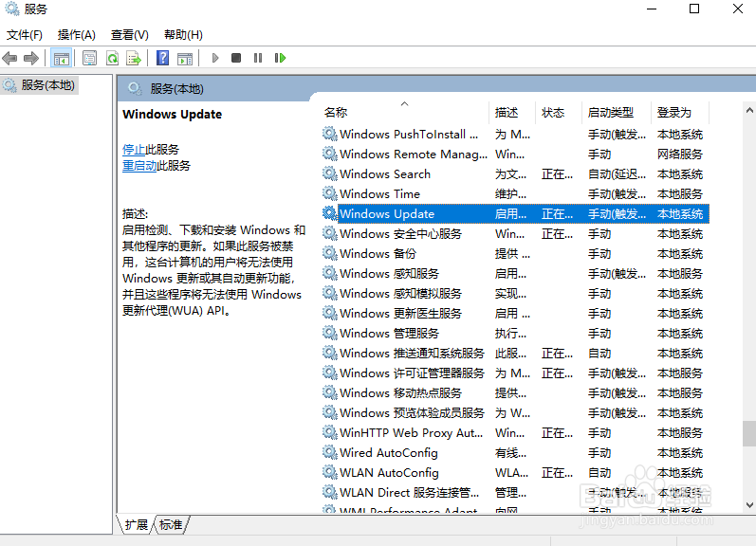The width and height of the screenshot is (756, 546).
Task: Click the 重启动 link to restart service
Action: [139, 166]
